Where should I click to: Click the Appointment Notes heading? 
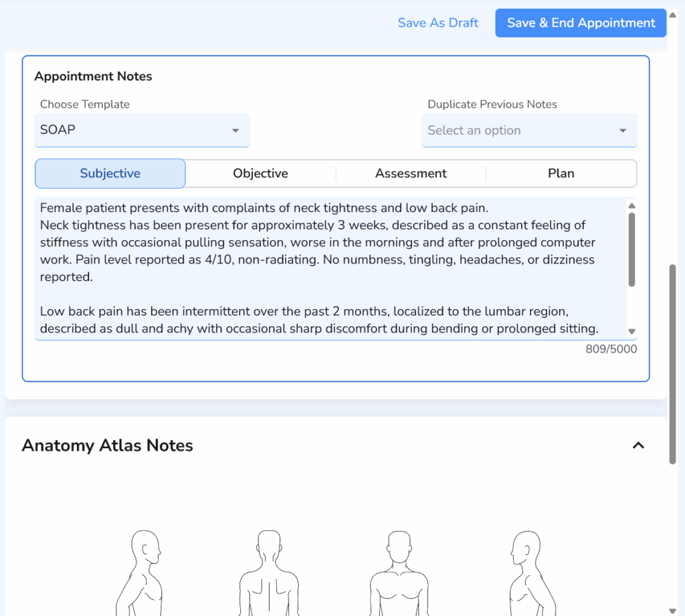[x=93, y=76]
